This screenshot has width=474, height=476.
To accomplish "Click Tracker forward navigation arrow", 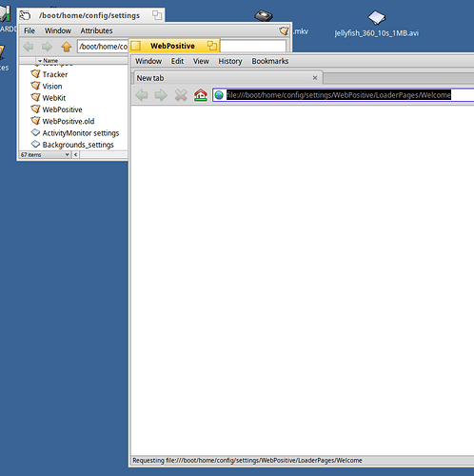I will 47,47.
